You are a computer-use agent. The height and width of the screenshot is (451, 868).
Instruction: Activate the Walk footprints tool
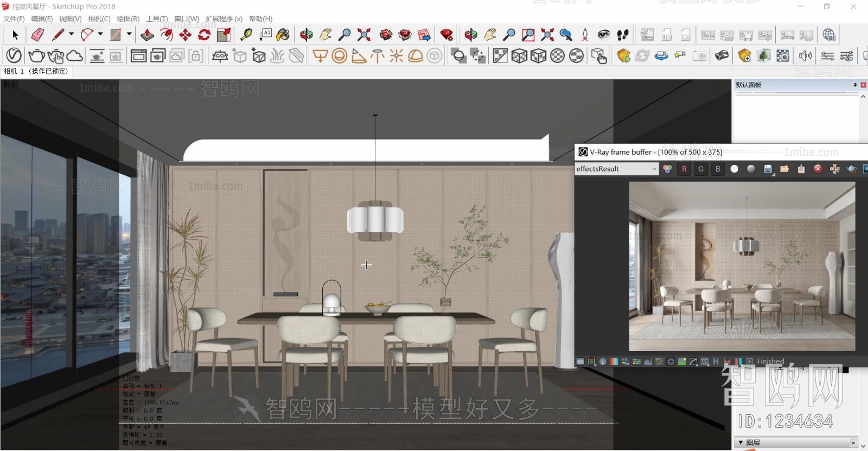[x=623, y=35]
